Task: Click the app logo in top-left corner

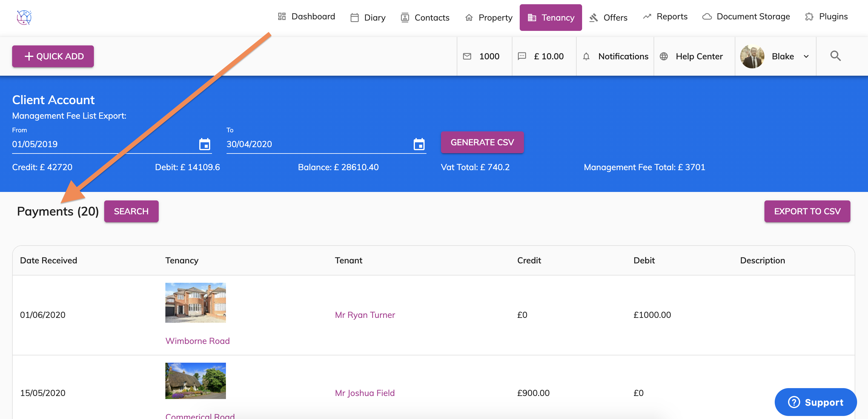Action: 24,17
